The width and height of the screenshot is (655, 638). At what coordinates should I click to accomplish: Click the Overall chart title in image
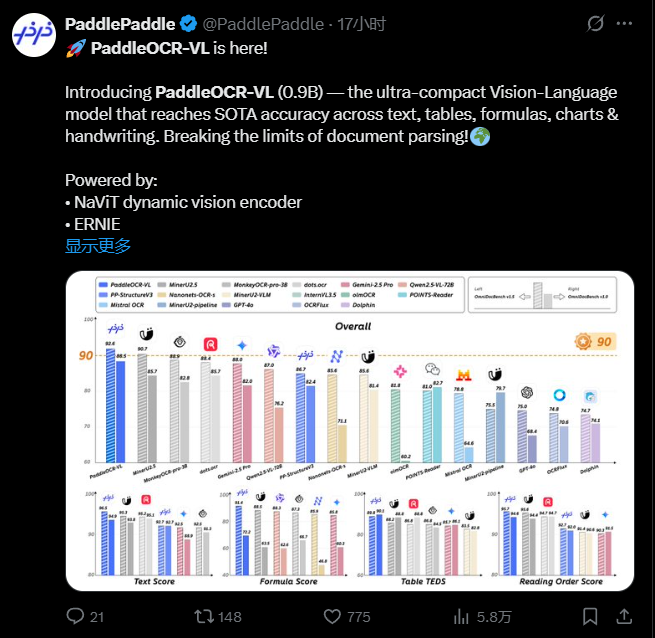351,326
